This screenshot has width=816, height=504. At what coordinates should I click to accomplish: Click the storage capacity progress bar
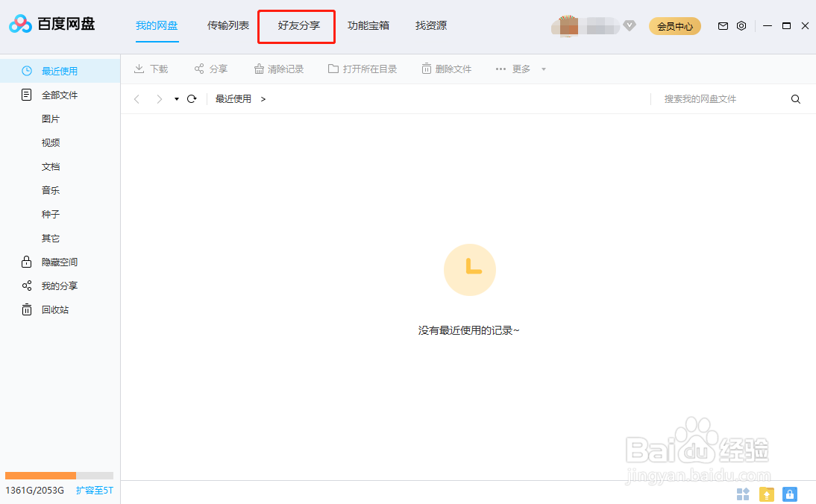tap(60, 475)
